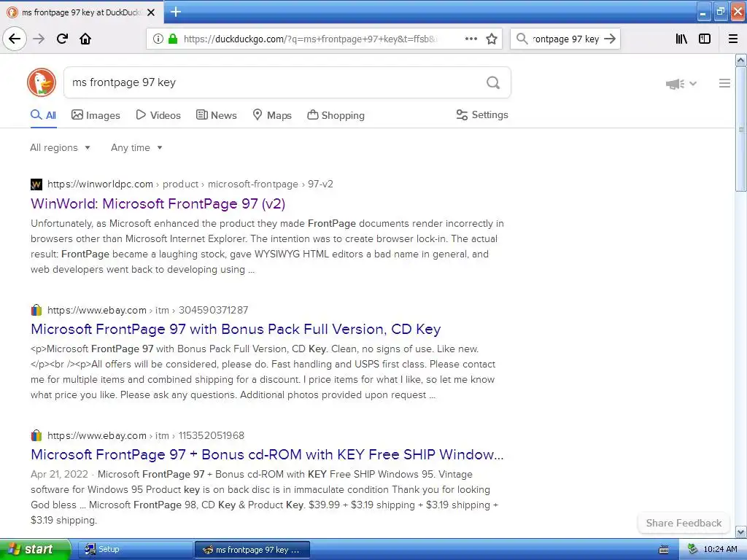Click the winworldpc.com URL breadcrumb
The image size is (747, 560).
(x=190, y=184)
